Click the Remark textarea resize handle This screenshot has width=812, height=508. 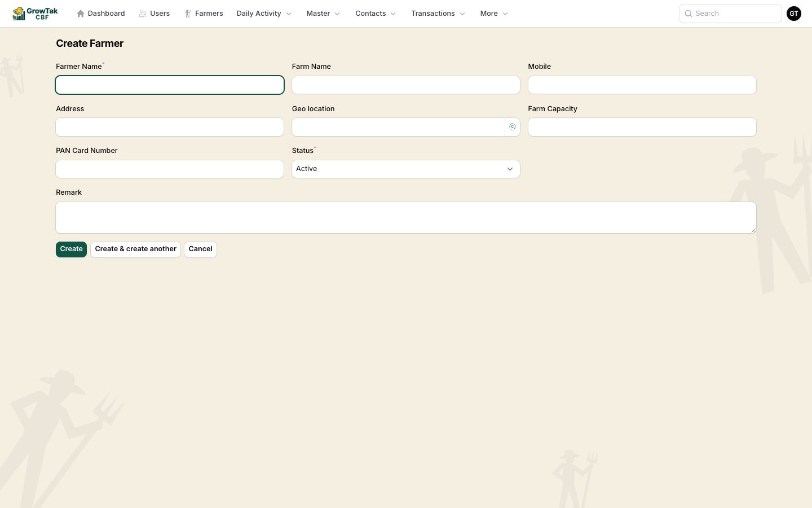(x=753, y=230)
